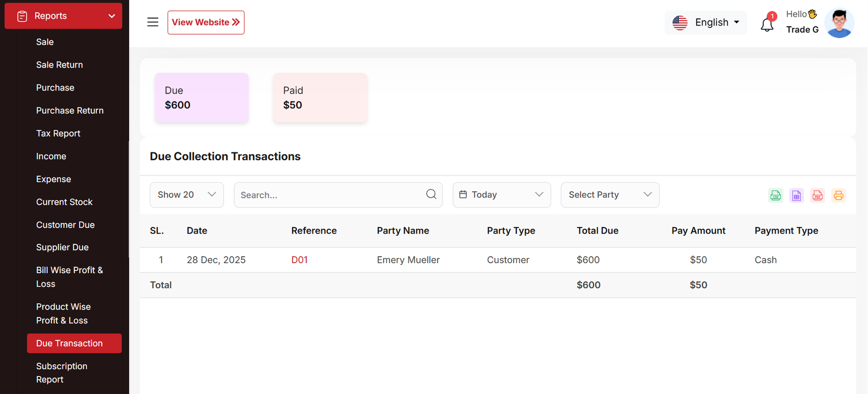Open the Select Party dropdown

tap(610, 195)
